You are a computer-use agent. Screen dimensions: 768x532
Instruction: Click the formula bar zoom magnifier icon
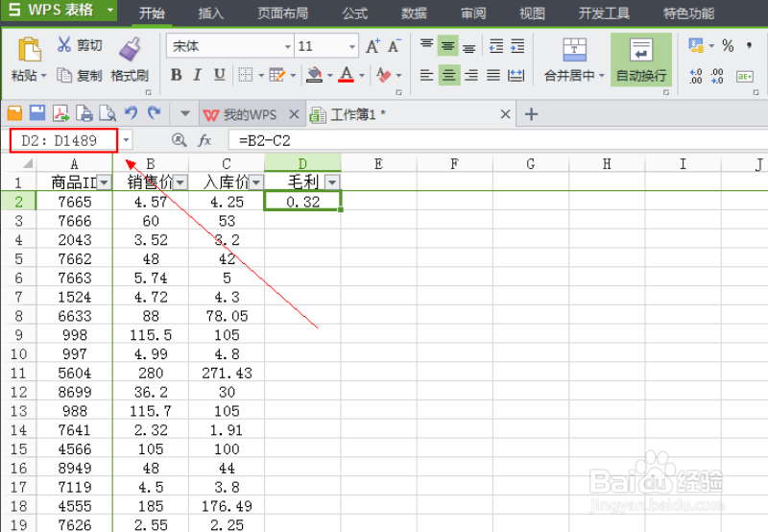tap(180, 140)
